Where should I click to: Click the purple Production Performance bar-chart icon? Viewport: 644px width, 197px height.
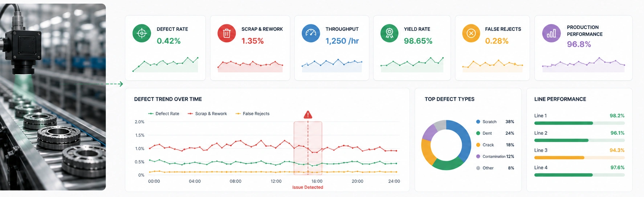(x=551, y=33)
